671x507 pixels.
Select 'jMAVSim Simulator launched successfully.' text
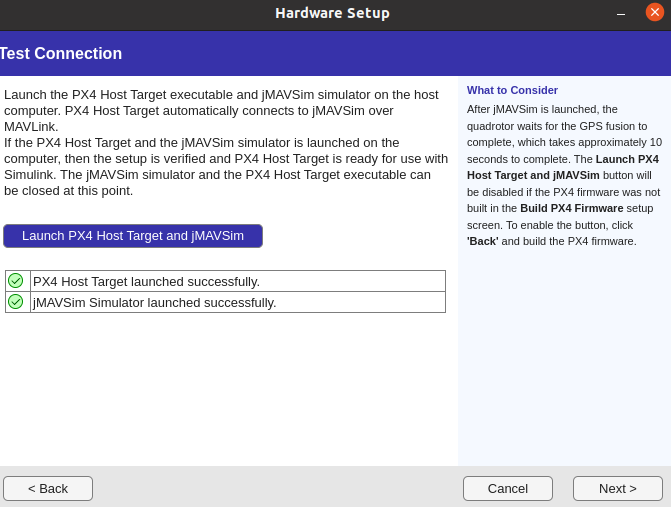coord(154,302)
